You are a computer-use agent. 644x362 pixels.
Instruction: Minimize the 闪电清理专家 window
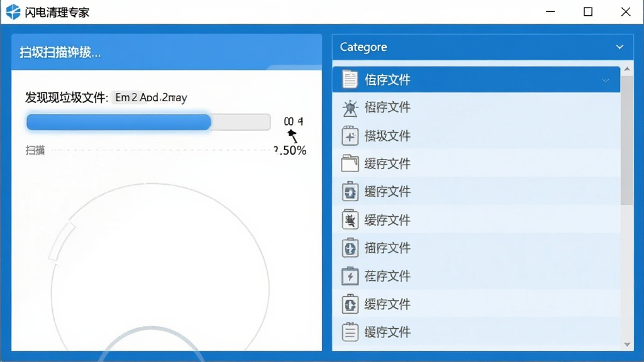point(550,12)
